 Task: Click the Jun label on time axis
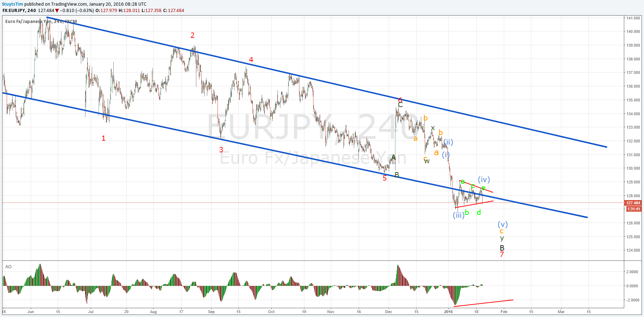point(31,312)
